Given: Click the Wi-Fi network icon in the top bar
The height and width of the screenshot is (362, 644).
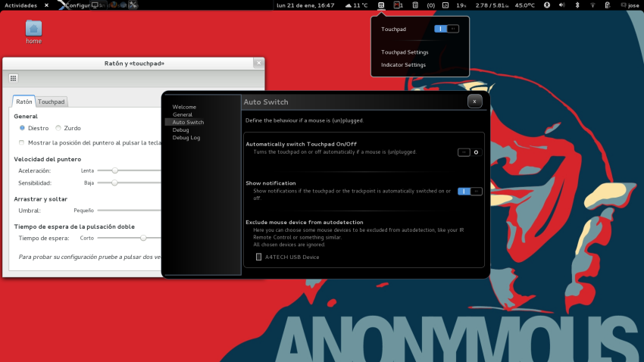Looking at the screenshot, I should click(x=592, y=5).
